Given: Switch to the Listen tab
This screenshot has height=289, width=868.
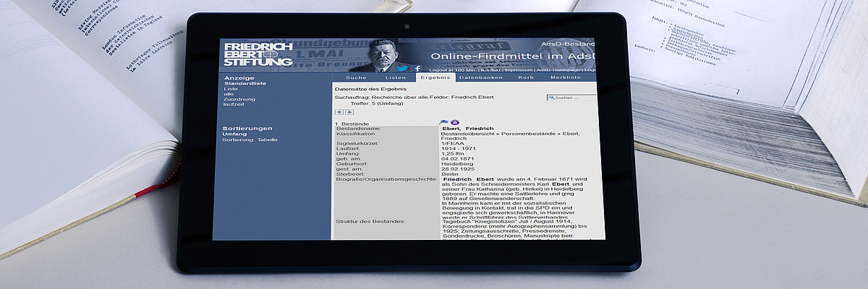Looking at the screenshot, I should tap(395, 77).
